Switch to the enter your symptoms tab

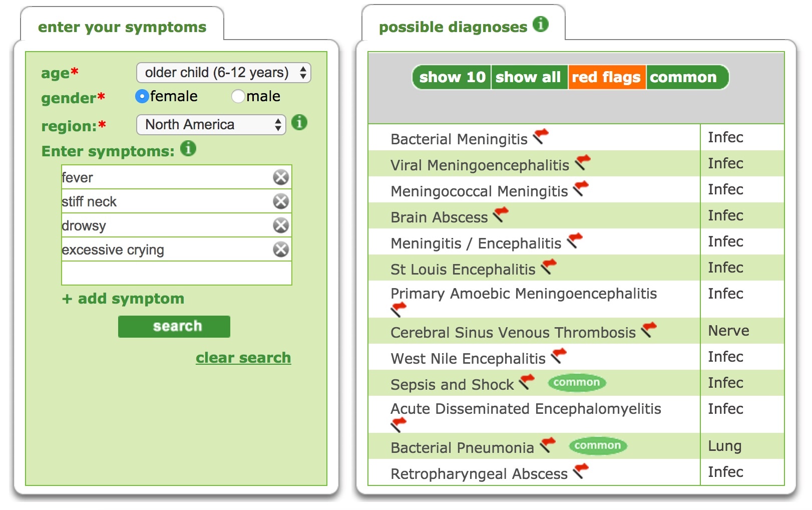click(x=122, y=27)
